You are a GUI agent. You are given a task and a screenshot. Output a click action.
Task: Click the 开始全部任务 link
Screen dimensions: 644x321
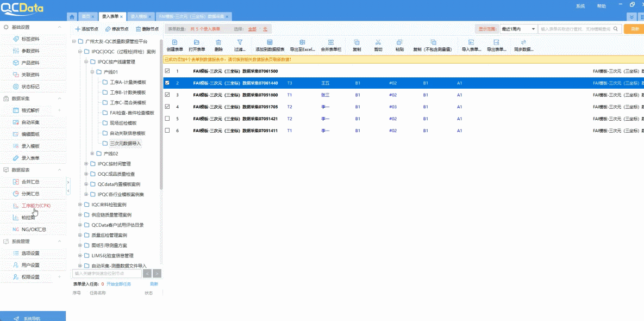(x=118, y=283)
